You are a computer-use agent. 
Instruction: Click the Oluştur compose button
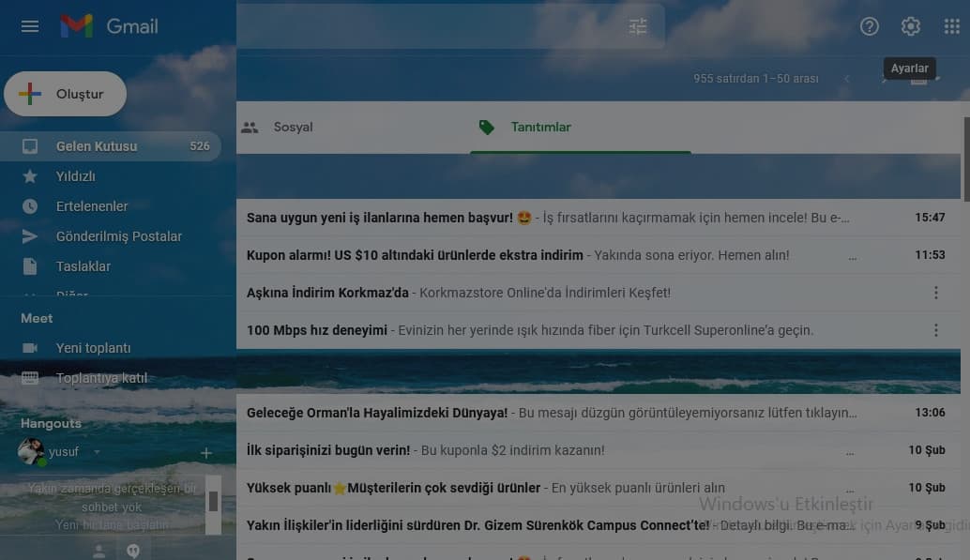[65, 94]
